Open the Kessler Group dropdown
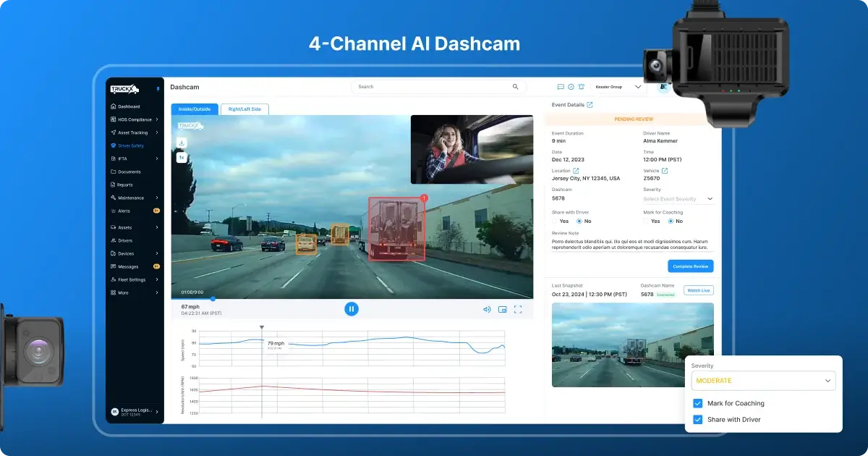The height and width of the screenshot is (456, 868). 618,87
